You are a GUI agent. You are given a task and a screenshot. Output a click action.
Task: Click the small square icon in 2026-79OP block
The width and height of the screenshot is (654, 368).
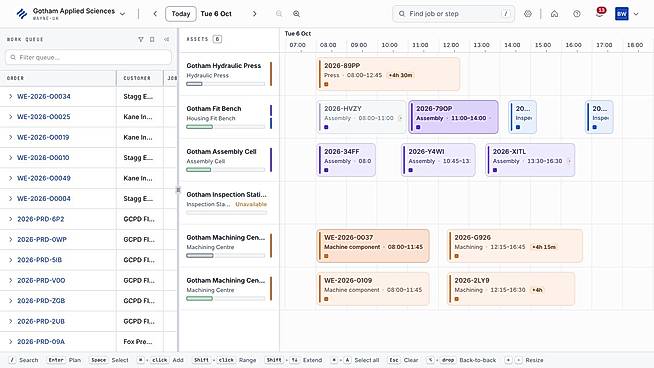(418, 127)
